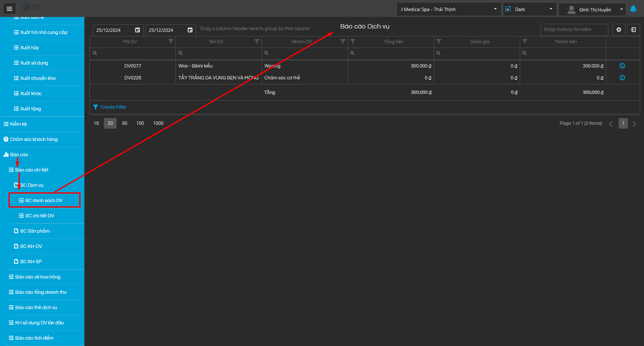Open the hamburger menu at top-left

[x=9, y=8]
